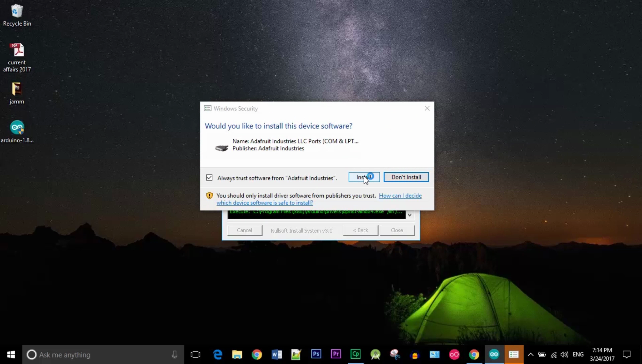The image size is (642, 364).
Task: Click the battery status tray icon
Action: tap(542, 354)
